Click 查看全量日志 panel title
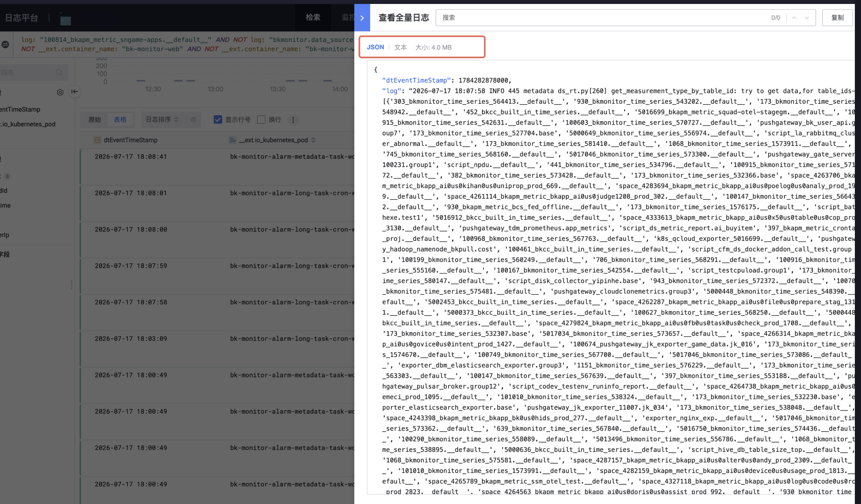Image resolution: width=861 pixels, height=504 pixels. [404, 18]
